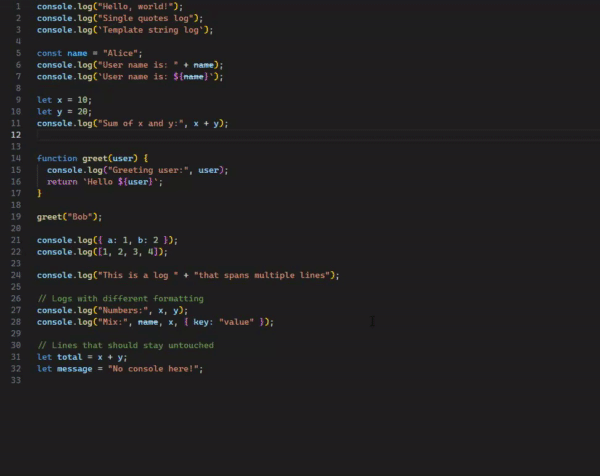Screen dimensions: 600x476
Task: Click line number 5 in the gutter
Action: click(18, 53)
